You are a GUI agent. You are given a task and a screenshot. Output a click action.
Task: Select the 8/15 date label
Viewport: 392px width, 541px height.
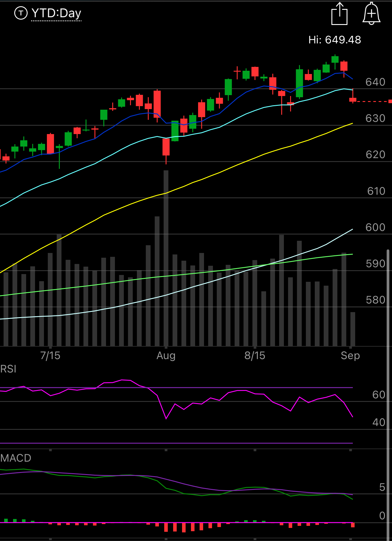point(255,356)
